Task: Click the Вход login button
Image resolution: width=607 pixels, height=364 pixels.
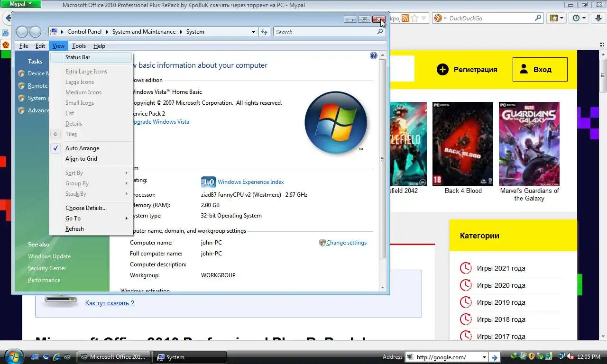Action: click(x=540, y=70)
